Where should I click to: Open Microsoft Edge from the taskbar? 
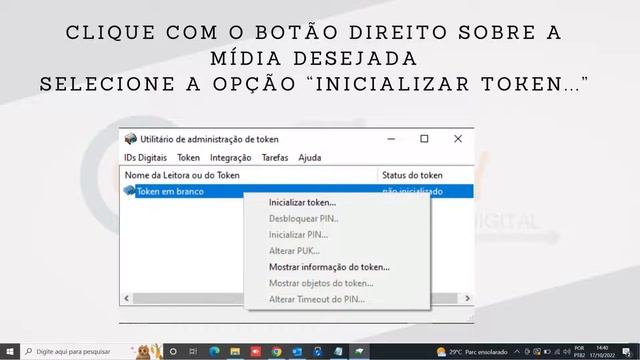214,351
